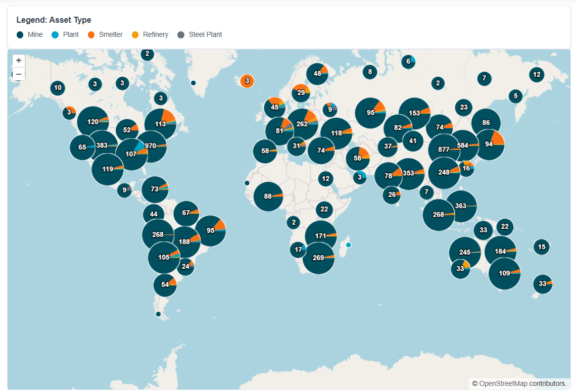The height and width of the screenshot is (392, 576).
Task: Open the 268 cluster in Peru
Action: pos(158,235)
